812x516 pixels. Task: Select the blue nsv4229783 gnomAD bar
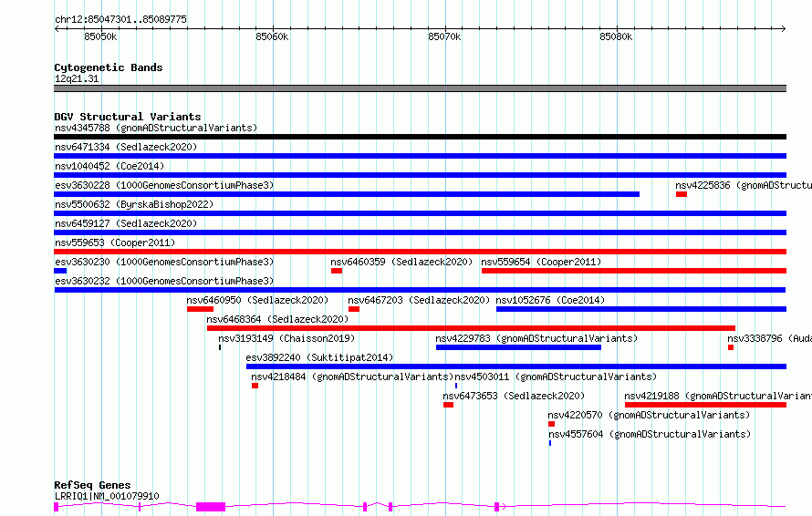pyautogui.click(x=518, y=347)
